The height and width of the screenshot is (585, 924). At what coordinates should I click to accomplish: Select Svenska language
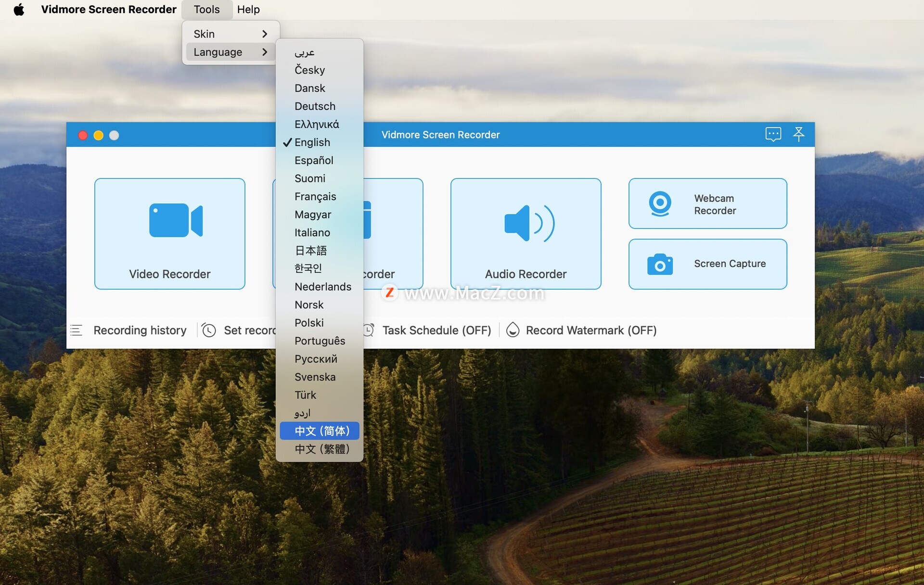[x=320, y=377]
